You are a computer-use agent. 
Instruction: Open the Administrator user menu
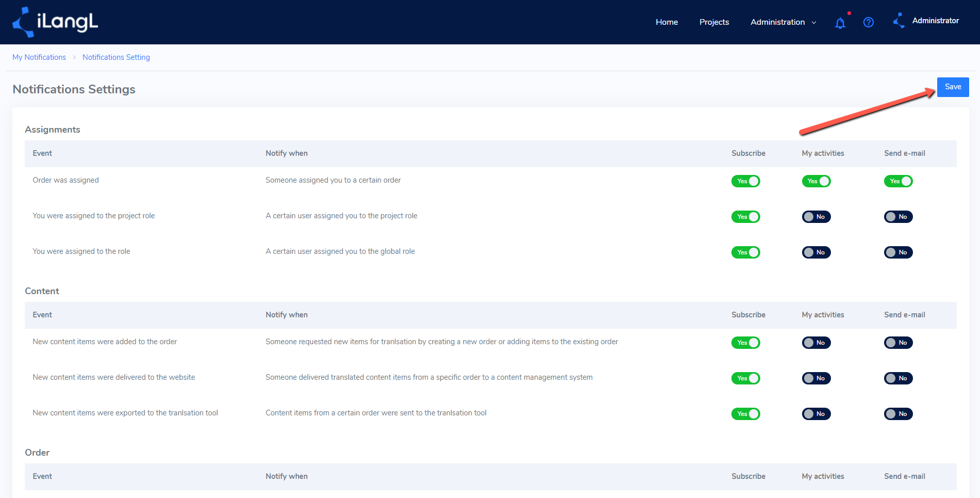tap(935, 21)
